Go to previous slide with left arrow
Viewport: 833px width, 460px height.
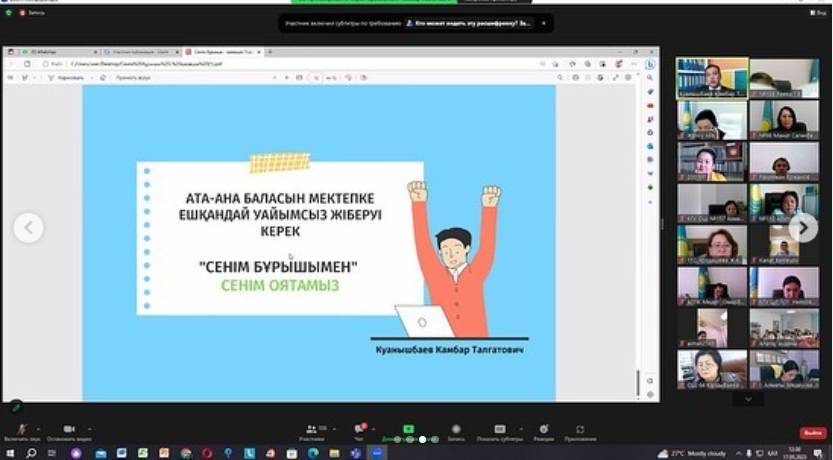click(x=28, y=228)
